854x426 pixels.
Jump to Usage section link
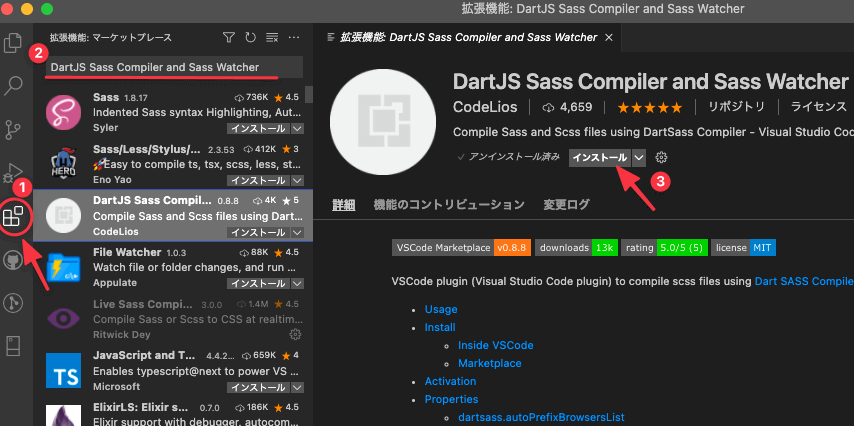(x=441, y=309)
